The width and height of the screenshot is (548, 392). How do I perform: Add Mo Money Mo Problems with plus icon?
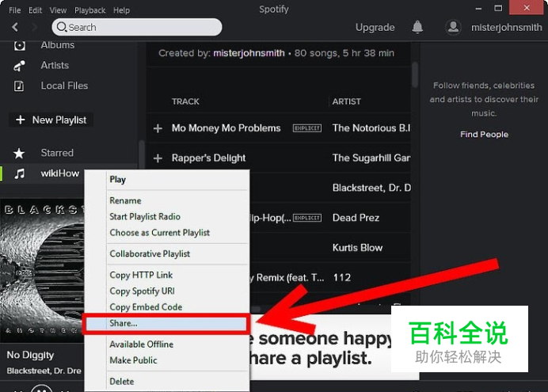point(158,128)
